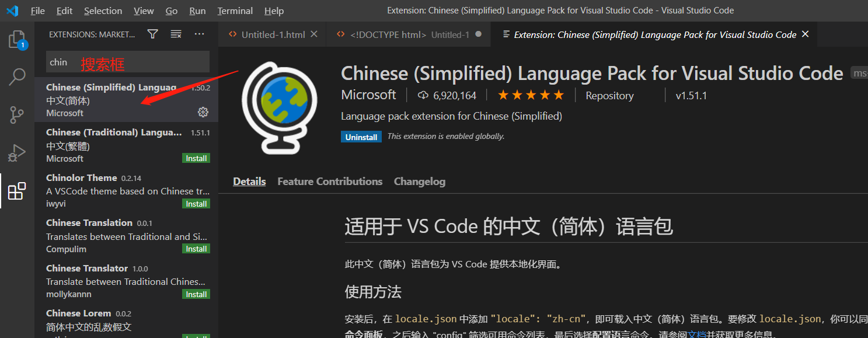This screenshot has width=868, height=338.
Task: Click the extensions search box containing chin
Action: coord(127,62)
